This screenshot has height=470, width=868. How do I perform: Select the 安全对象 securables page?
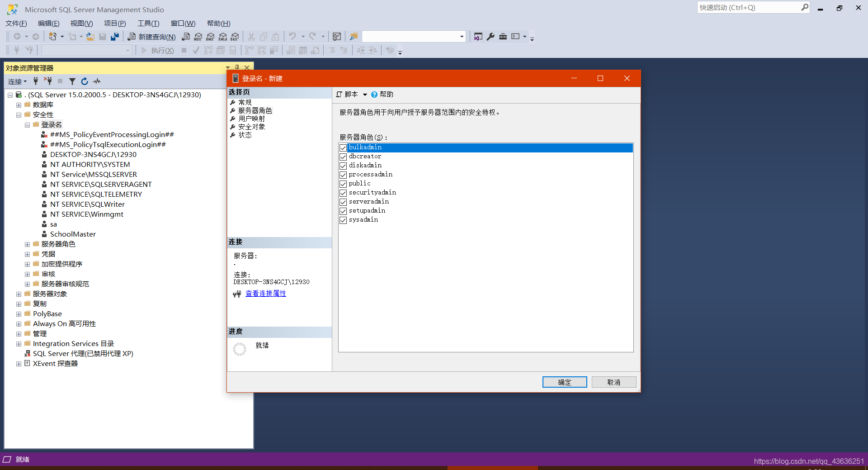point(252,127)
